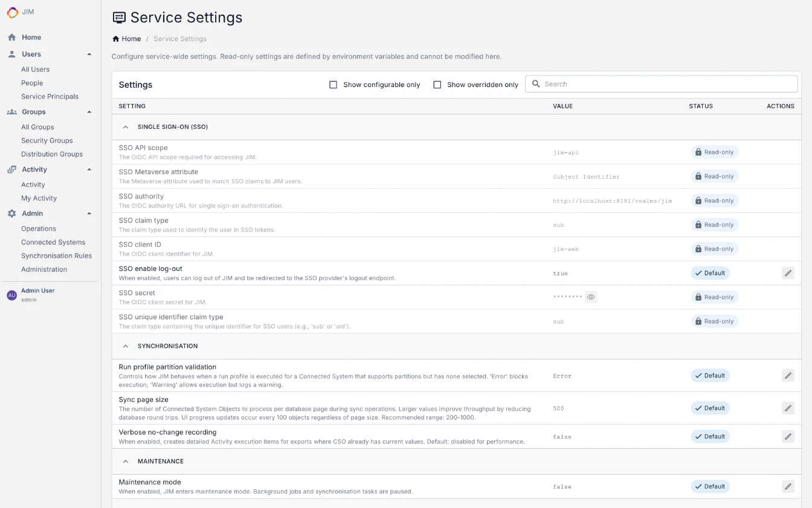The image size is (812, 508).
Task: Collapse the SINGLE SIGN-ON (SSO) section
Action: (x=126, y=126)
